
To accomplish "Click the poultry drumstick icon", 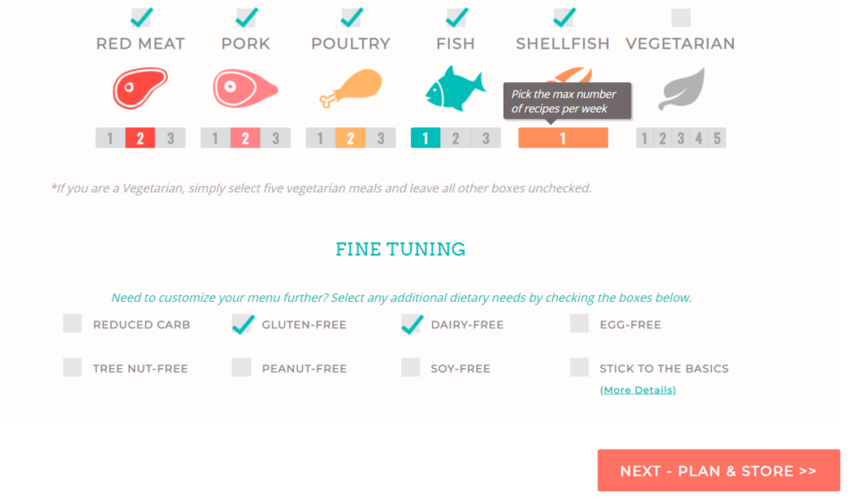I will (x=350, y=88).
